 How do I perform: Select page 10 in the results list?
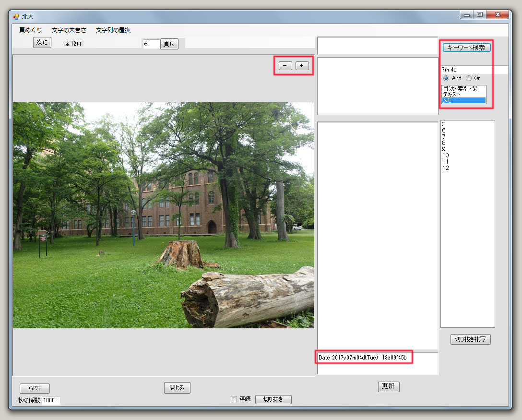pos(446,156)
